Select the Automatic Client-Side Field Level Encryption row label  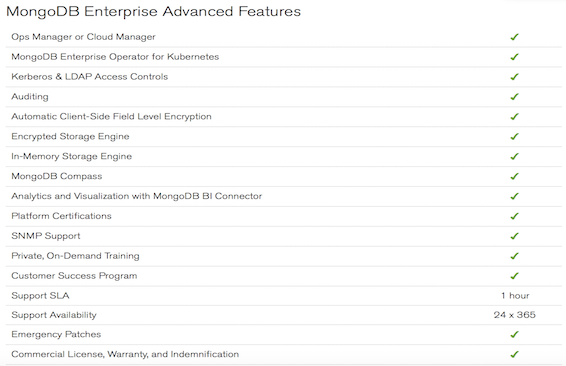click(x=111, y=117)
